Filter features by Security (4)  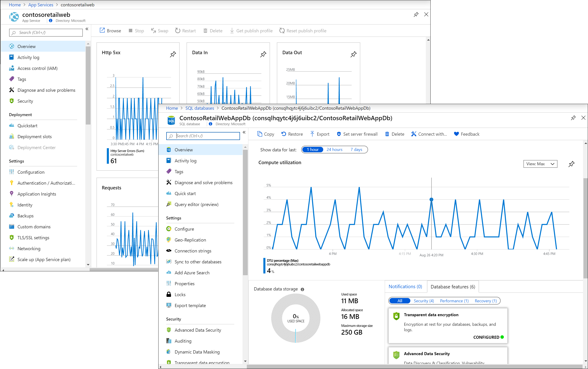click(424, 301)
